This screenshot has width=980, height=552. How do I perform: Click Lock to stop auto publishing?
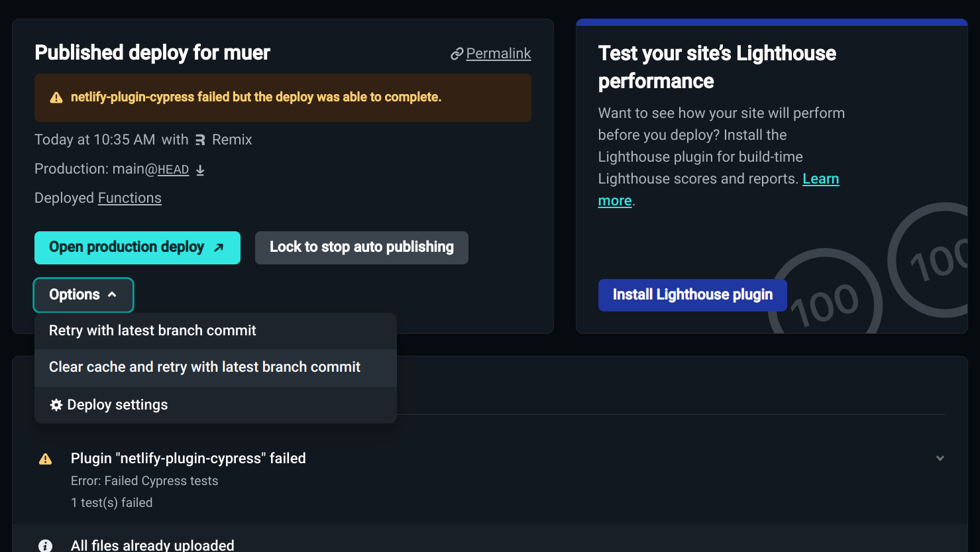coord(362,247)
